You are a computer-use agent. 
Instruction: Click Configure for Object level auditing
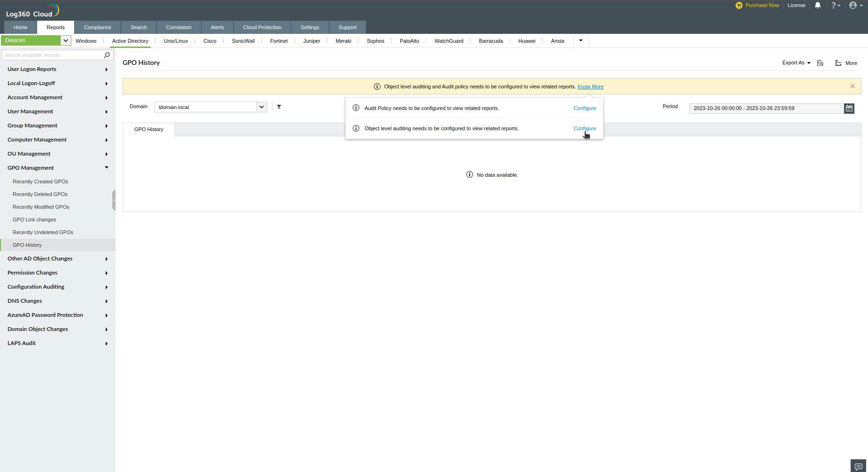[585, 128]
